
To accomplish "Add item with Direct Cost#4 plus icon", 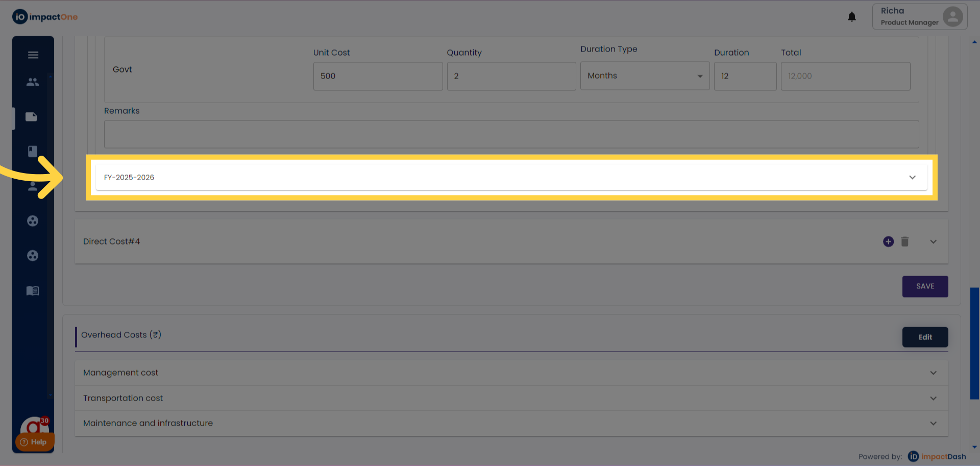I will 888,241.
